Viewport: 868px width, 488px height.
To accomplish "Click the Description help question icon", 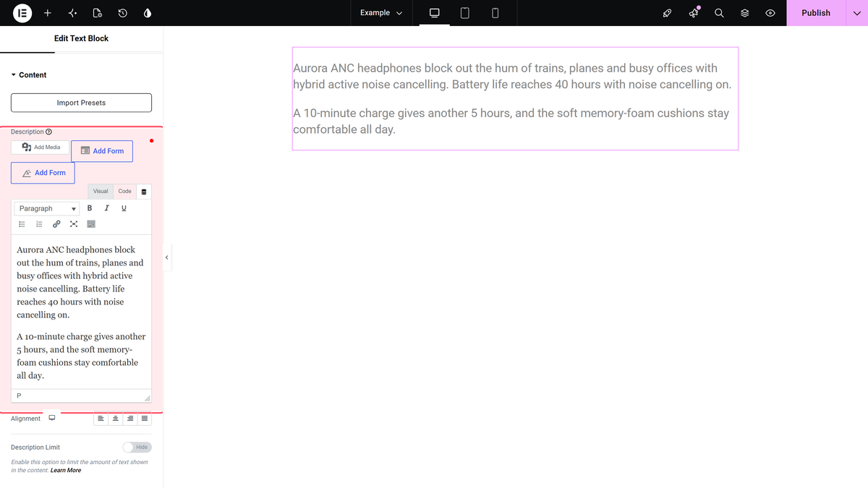I will (49, 132).
